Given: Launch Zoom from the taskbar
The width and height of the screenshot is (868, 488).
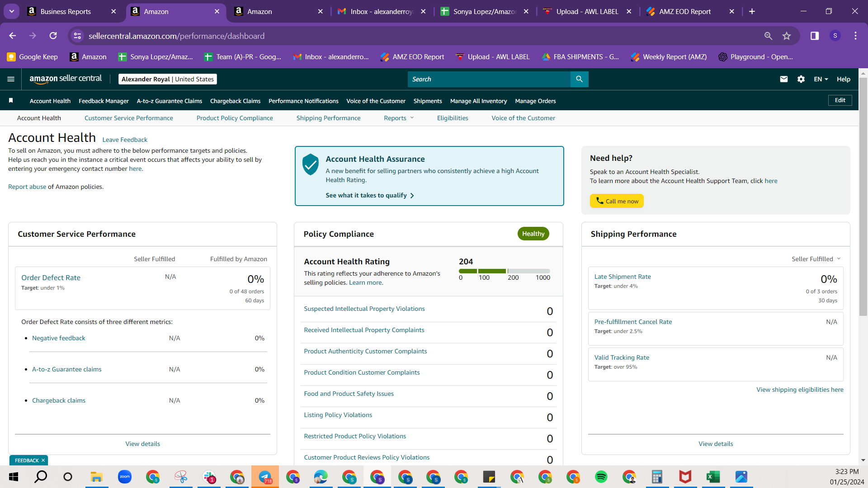Looking at the screenshot, I should (124, 477).
